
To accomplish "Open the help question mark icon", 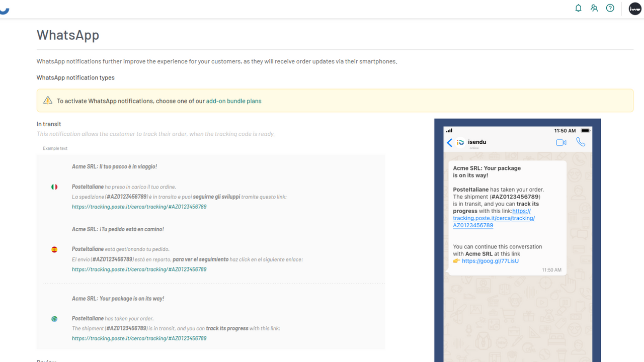I will coord(610,8).
